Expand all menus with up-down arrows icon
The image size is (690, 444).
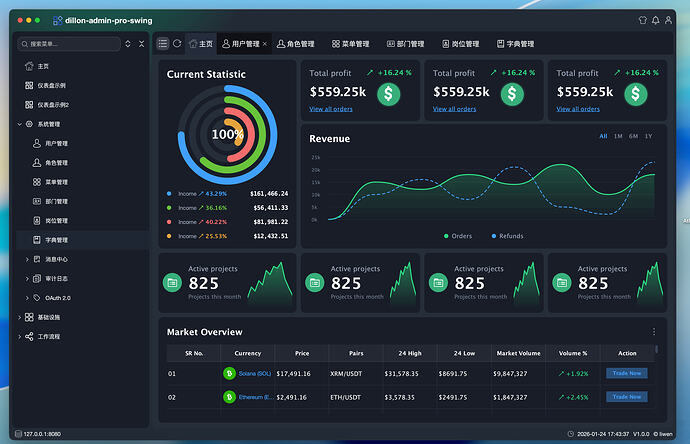(x=128, y=44)
